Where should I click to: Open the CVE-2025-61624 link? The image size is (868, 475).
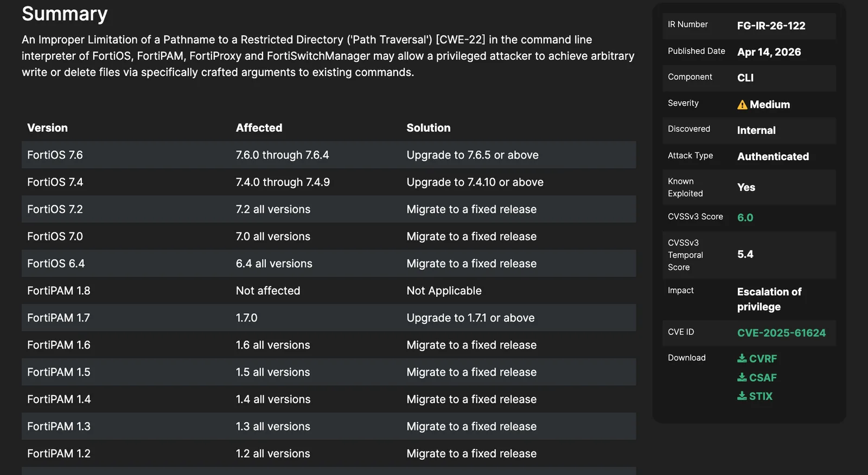(781, 333)
